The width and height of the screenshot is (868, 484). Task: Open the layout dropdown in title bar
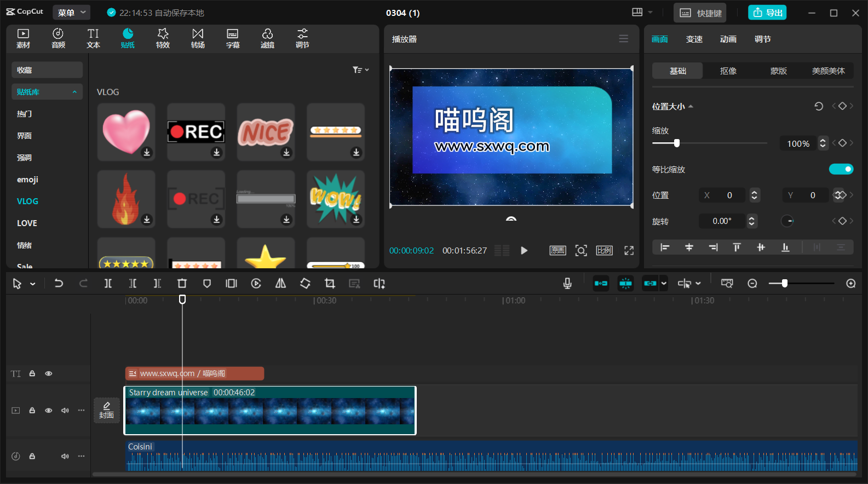pos(642,12)
